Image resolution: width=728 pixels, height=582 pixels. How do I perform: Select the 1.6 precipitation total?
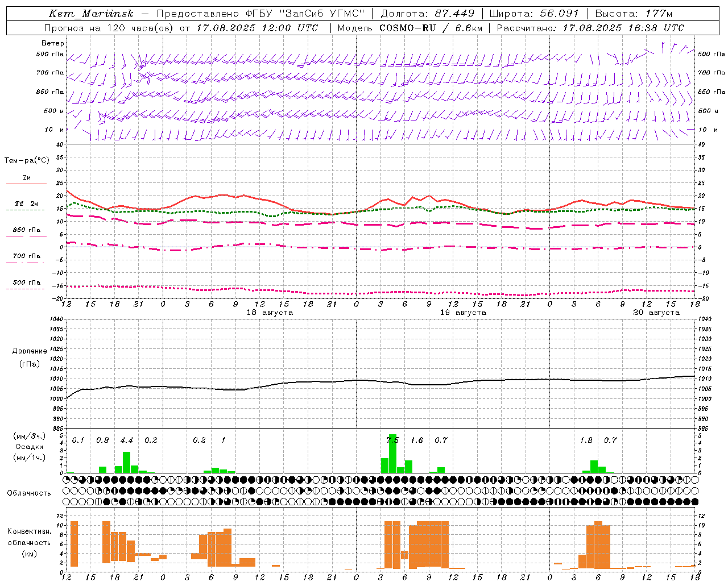pos(417,440)
